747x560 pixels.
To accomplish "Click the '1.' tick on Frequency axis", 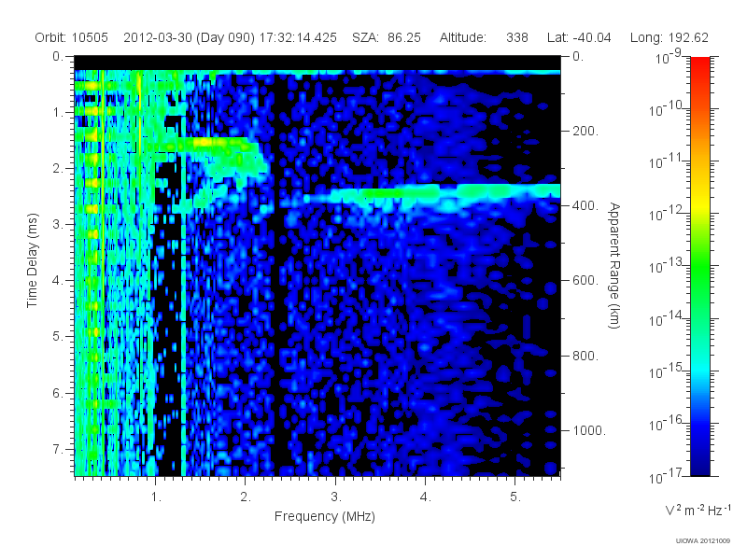I will click(156, 497).
